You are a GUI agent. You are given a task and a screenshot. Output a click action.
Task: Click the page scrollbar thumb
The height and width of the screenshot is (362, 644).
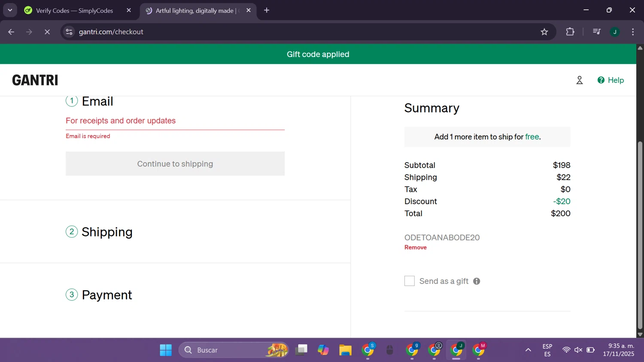click(640, 235)
